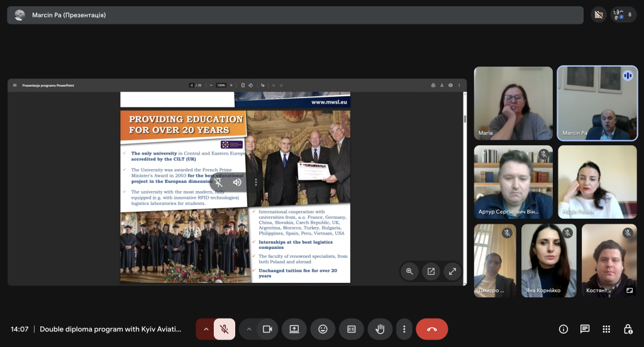Open the PDF viewer sidebar menu
The image size is (644, 347).
[14, 85]
